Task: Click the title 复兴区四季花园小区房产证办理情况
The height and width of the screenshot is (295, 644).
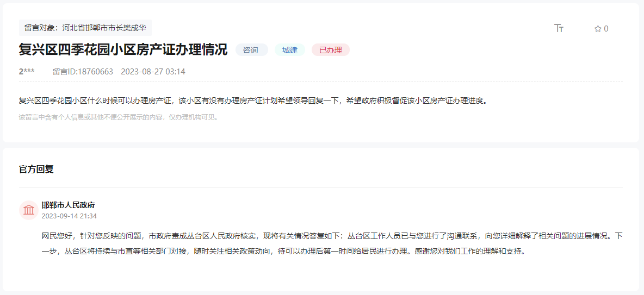Action: pos(123,50)
